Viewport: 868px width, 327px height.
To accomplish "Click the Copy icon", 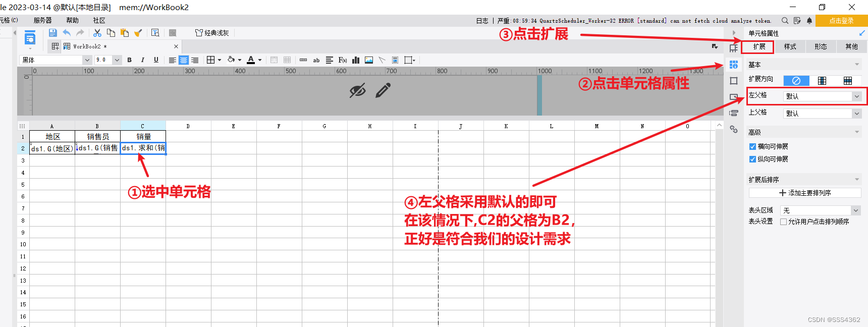I will pyautogui.click(x=111, y=33).
